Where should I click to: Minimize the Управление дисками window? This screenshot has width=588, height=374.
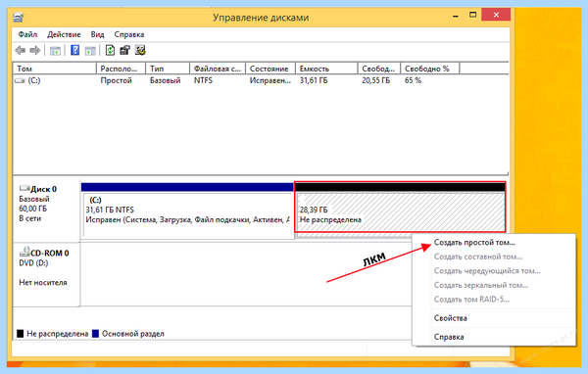tap(456, 16)
